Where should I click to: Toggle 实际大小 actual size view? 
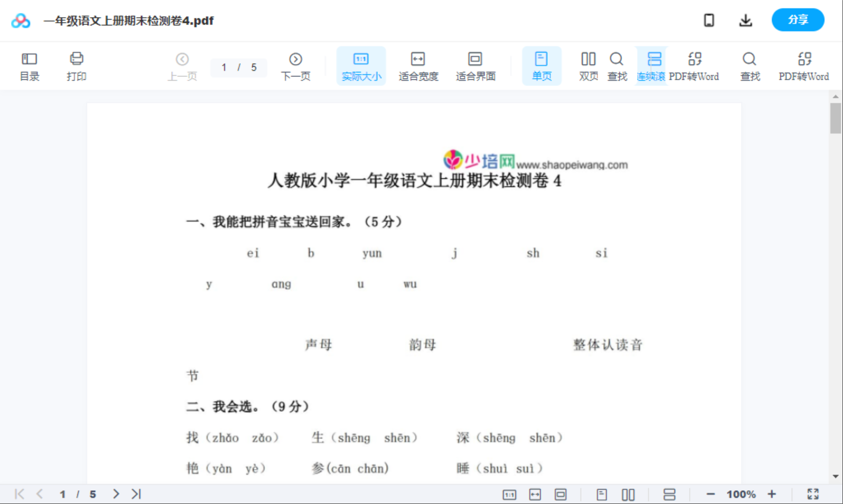pos(361,65)
